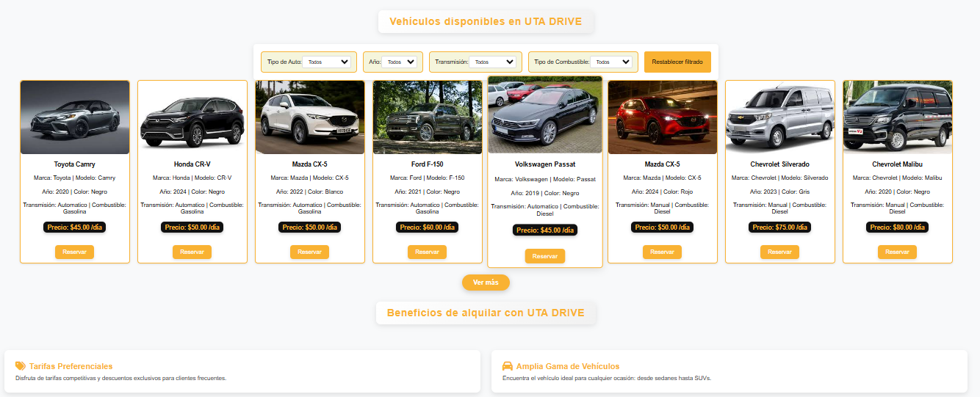Click the Restablecer filtrado button
980x397 pixels.
pyautogui.click(x=677, y=62)
